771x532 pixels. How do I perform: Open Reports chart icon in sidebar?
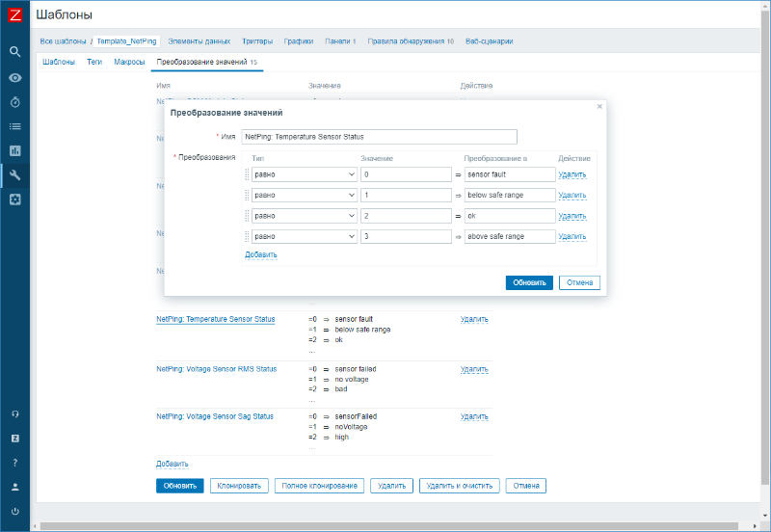pos(14,150)
